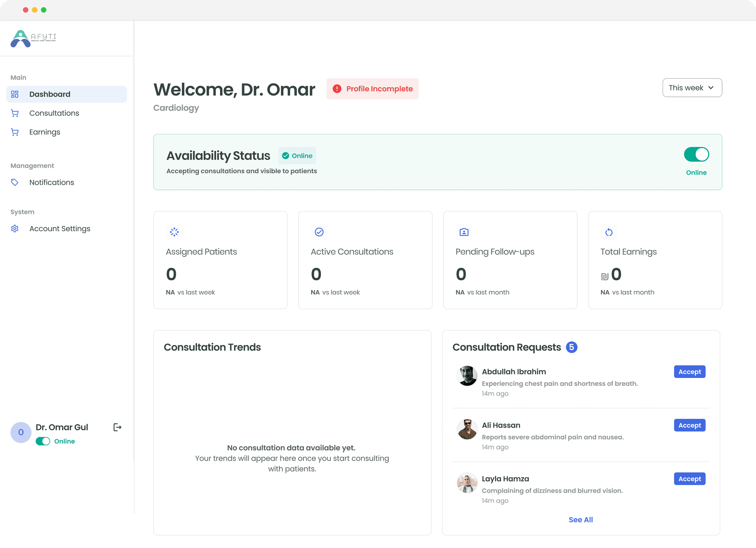Accept Abdullah Ibrahim's consultation request
This screenshot has width=756, height=548.
tap(689, 372)
